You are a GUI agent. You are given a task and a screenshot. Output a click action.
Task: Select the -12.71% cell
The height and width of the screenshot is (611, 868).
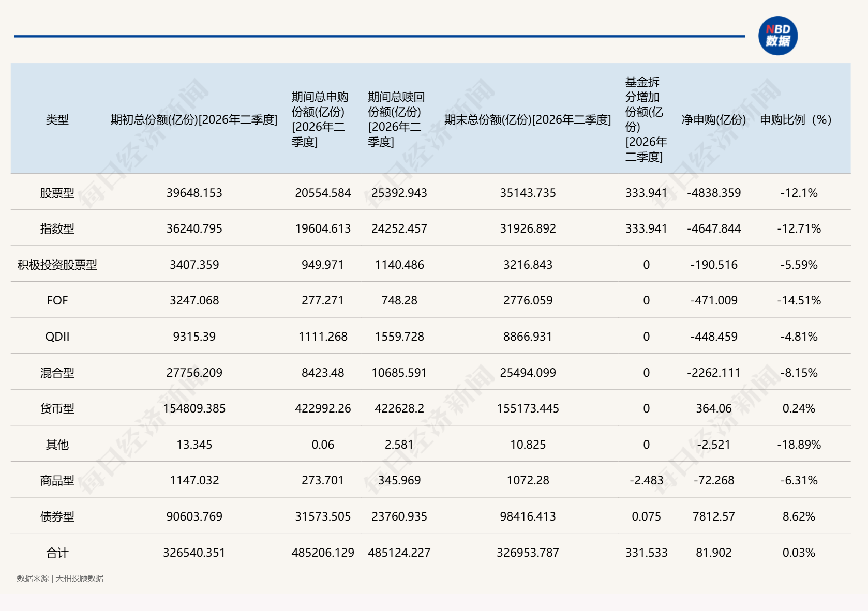tap(799, 228)
